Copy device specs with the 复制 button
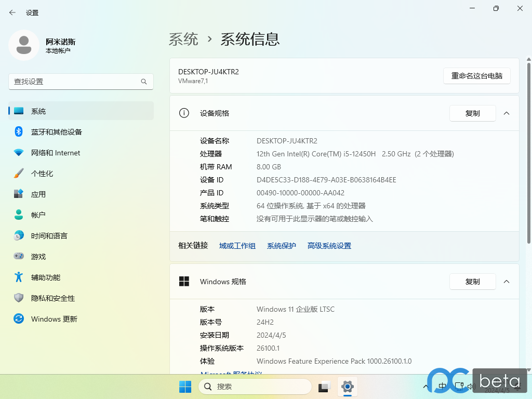Screen dimensions: 532x399 [x=472, y=113]
